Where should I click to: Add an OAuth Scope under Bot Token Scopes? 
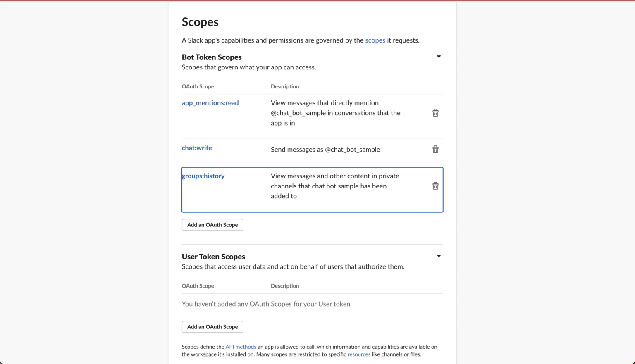[212, 225]
